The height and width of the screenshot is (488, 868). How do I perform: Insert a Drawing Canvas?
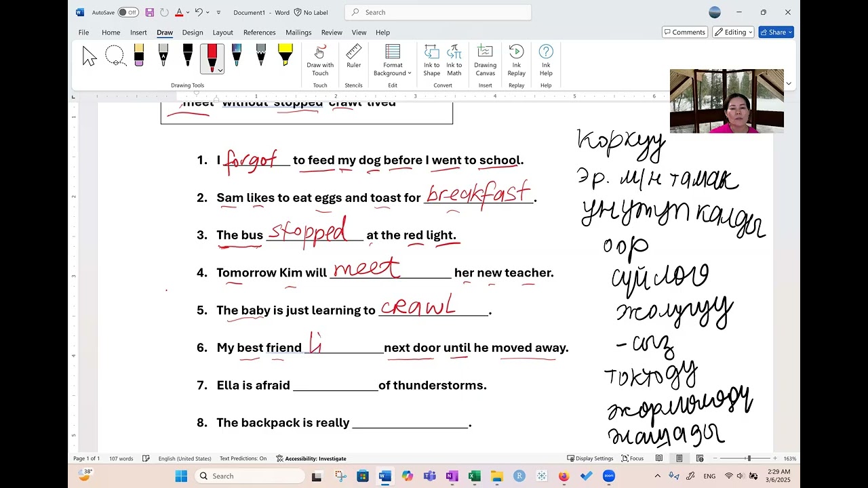(x=485, y=60)
